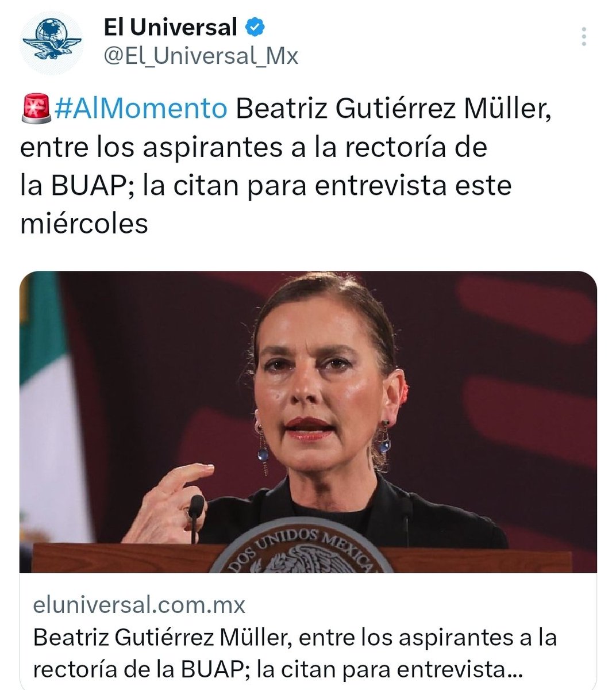
Task: Click the El Universal display name
Action: tap(170, 26)
